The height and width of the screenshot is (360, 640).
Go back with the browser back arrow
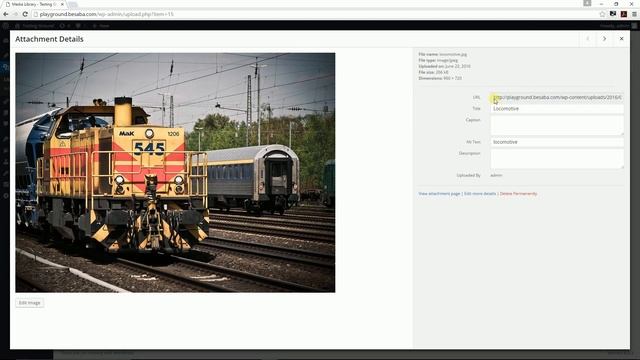click(6, 14)
